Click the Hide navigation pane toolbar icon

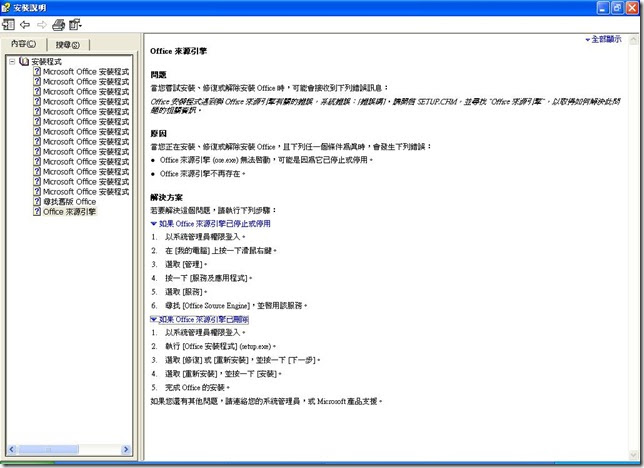pos(8,25)
